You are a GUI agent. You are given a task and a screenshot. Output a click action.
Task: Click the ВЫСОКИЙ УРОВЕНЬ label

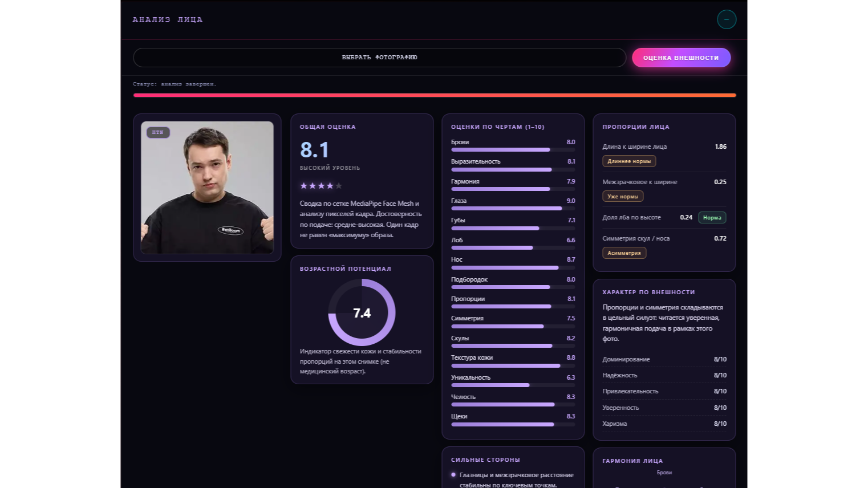(x=330, y=168)
